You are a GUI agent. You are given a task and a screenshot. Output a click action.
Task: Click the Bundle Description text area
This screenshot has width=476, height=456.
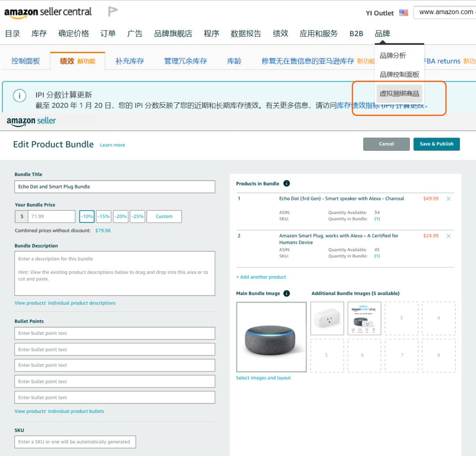(115, 273)
